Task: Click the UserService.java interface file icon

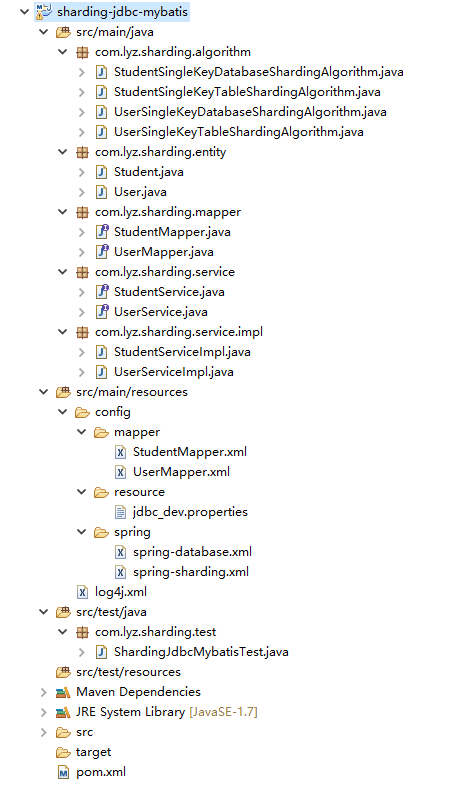Action: 102,312
